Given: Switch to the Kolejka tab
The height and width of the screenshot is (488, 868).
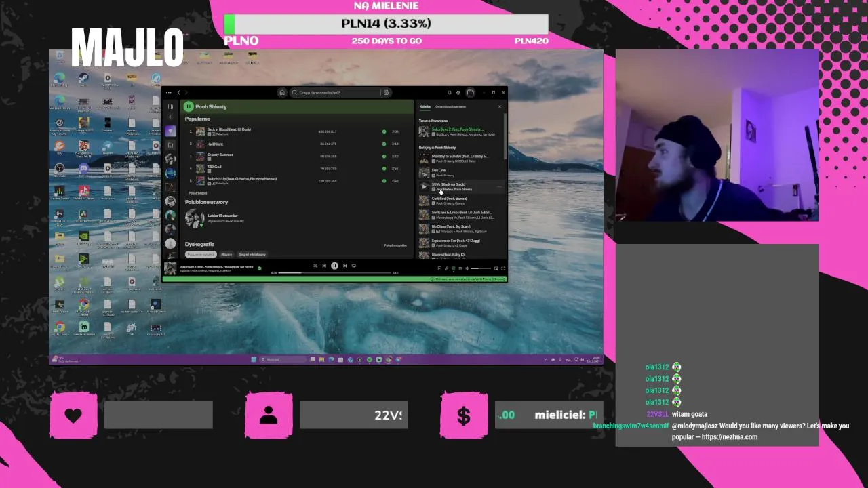Looking at the screenshot, I should pyautogui.click(x=425, y=106).
